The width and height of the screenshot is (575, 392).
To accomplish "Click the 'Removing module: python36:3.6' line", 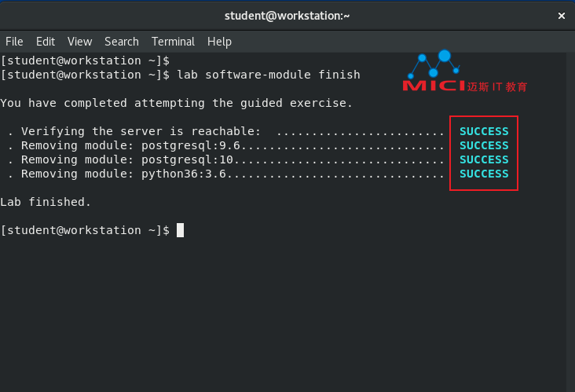I will click(123, 174).
